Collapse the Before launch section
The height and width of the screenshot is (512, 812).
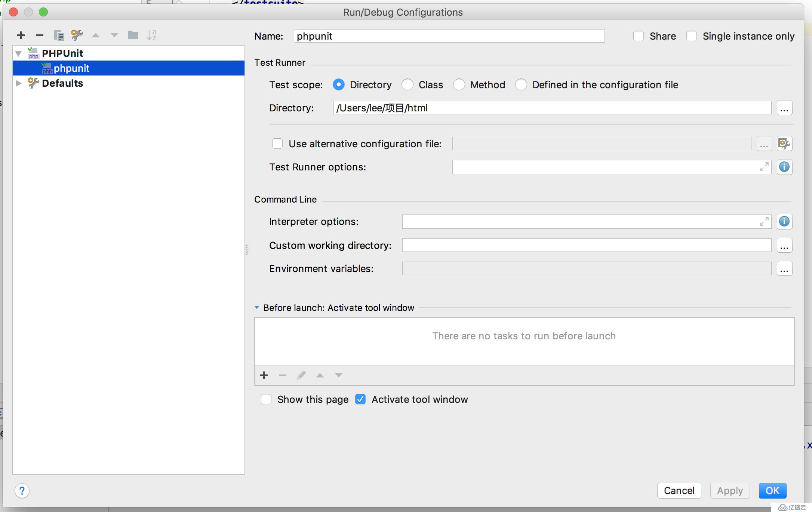coord(257,308)
